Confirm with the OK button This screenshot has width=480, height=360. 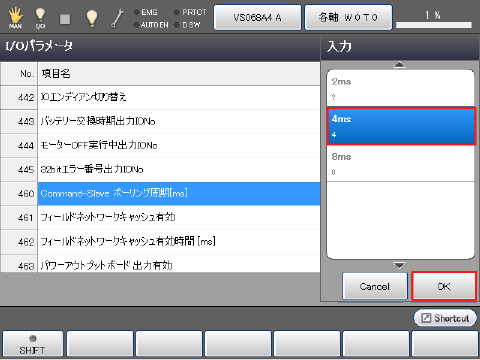tap(444, 286)
